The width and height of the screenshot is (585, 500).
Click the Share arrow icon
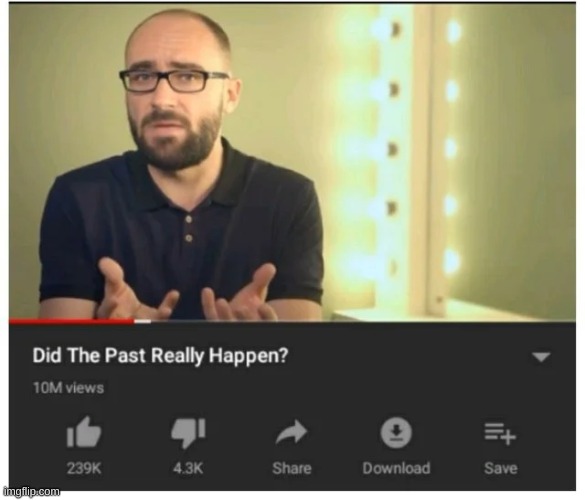point(291,432)
